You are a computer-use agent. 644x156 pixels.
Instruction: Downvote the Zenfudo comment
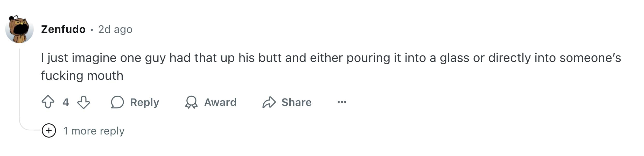tap(83, 102)
